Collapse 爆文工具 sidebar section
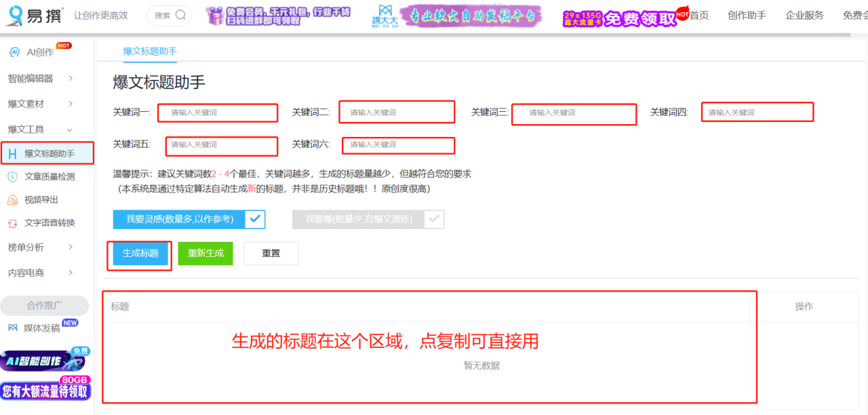 pyautogui.click(x=71, y=130)
